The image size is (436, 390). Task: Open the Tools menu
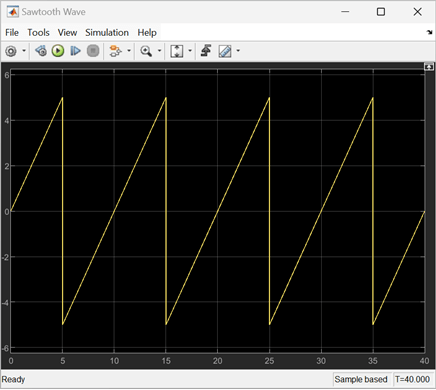(38, 33)
